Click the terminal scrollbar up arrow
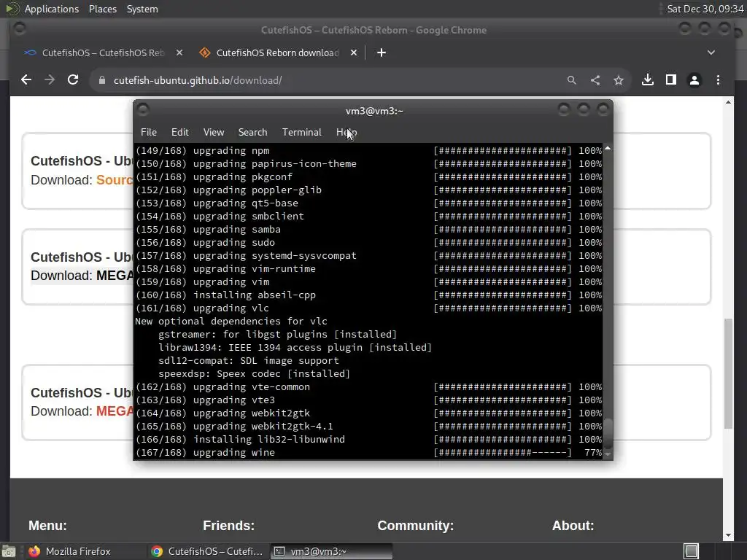Screen dimensions: 747x560 coord(608,149)
